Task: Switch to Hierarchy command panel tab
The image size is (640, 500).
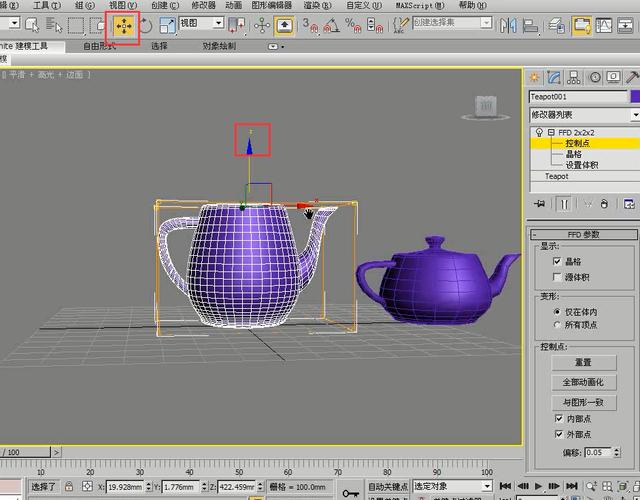Action: click(x=573, y=77)
